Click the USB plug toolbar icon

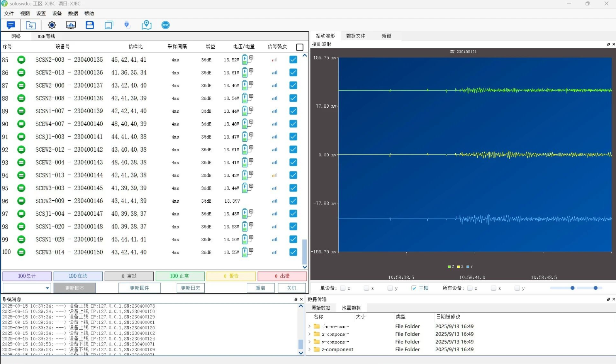(127, 25)
